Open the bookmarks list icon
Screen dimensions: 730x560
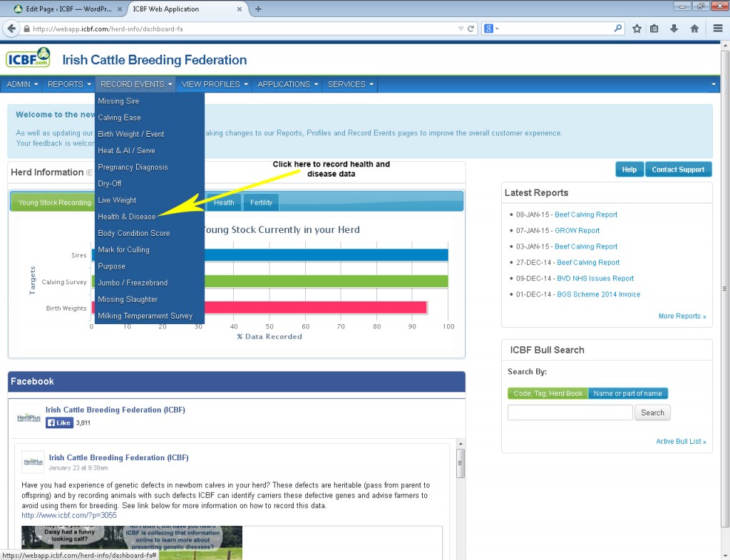coord(654,28)
